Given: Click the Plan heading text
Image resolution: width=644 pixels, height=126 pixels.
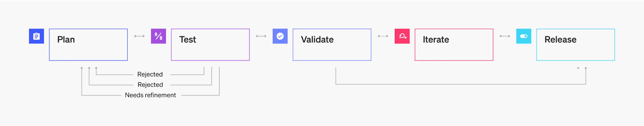Looking at the screenshot, I should [66, 40].
